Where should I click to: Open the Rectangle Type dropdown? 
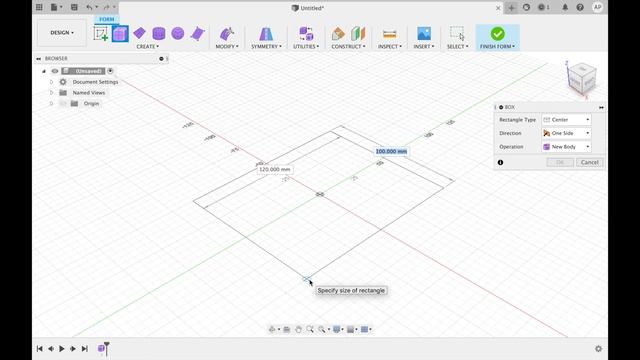566,120
